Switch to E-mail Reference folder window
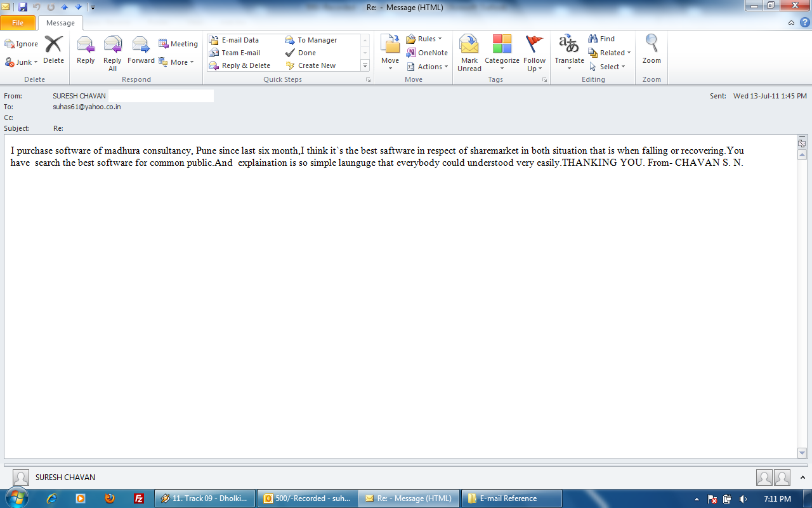 pos(511,498)
